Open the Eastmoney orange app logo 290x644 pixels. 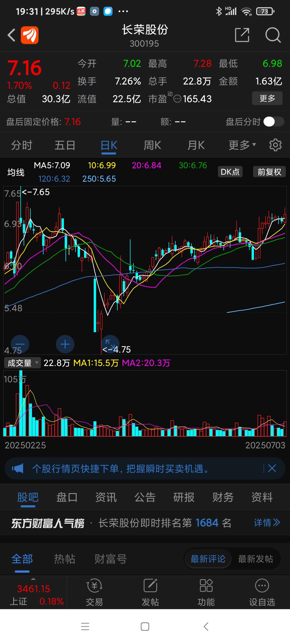30,35
